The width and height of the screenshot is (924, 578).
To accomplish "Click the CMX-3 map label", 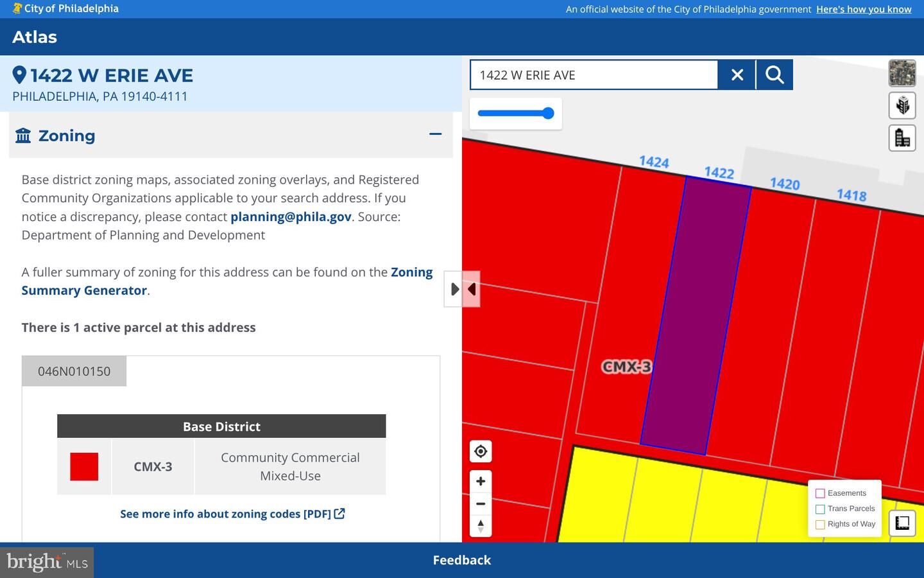I will click(626, 367).
